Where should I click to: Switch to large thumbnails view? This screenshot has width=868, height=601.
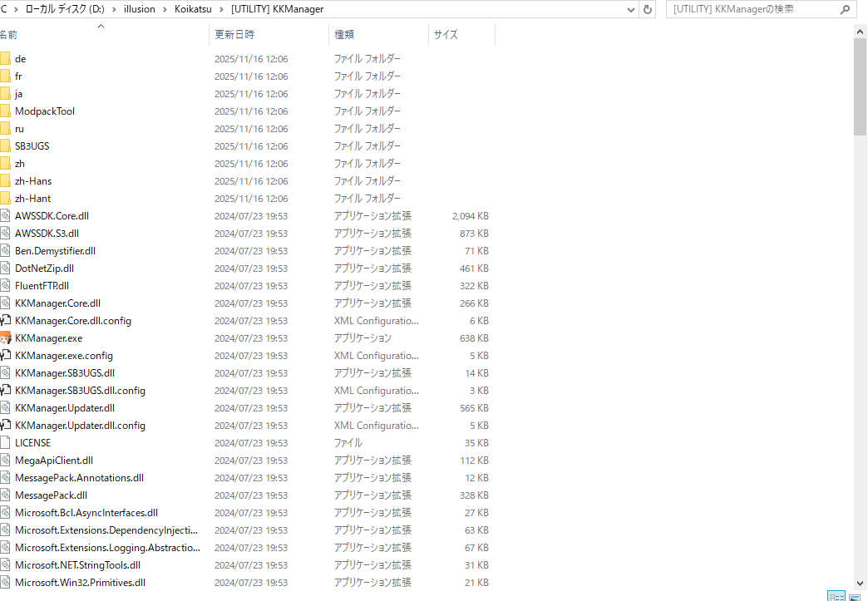854,596
